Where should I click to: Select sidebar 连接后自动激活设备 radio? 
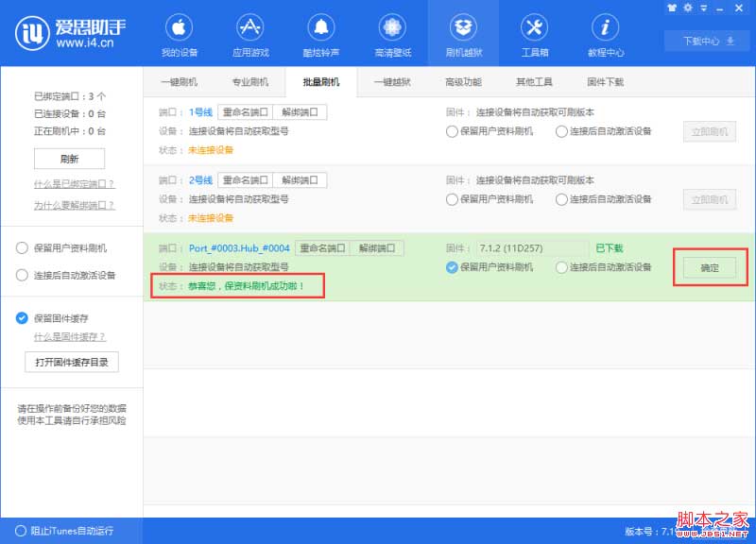click(x=22, y=275)
